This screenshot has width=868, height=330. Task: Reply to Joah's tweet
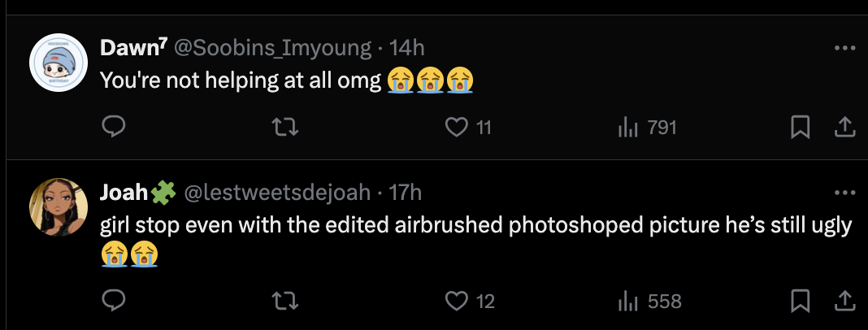coord(114,301)
